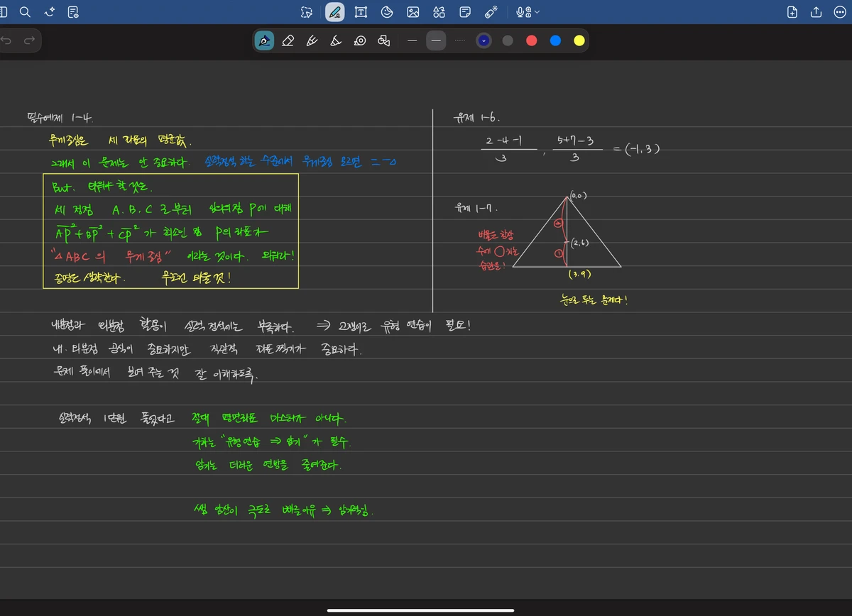Open the search magnifier
This screenshot has width=852, height=616.
click(25, 12)
